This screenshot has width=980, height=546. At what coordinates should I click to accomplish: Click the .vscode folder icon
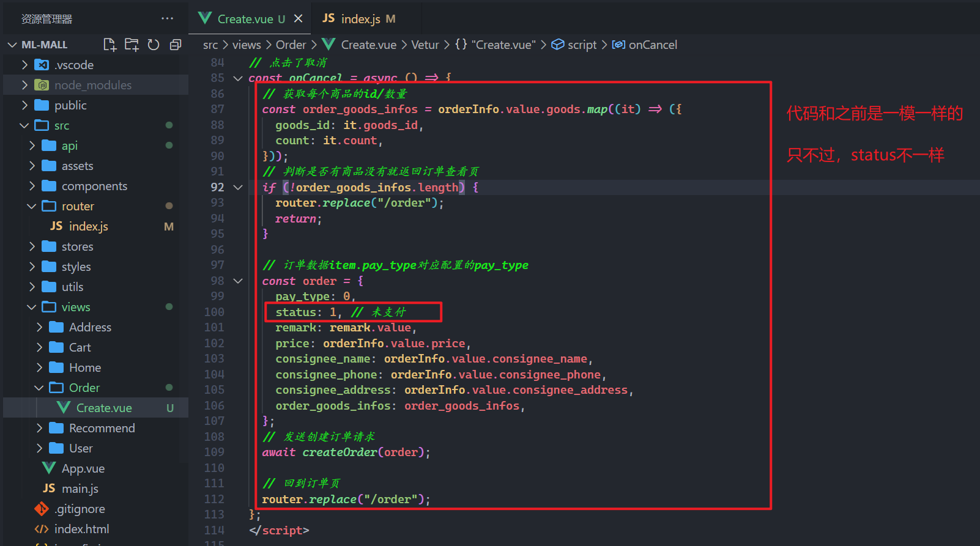(x=42, y=65)
